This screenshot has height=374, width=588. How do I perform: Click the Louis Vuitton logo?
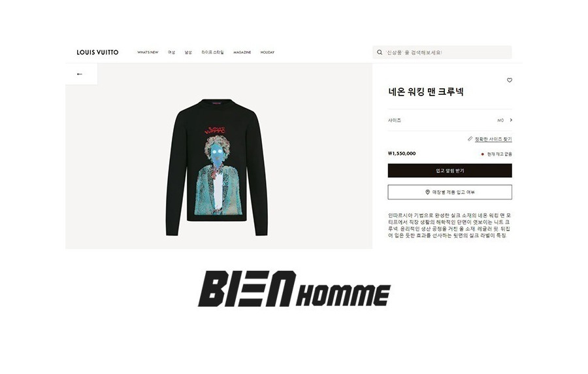click(x=97, y=52)
